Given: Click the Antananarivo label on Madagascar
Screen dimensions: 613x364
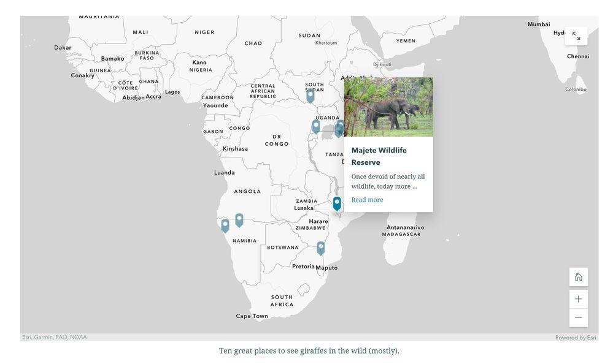Looking at the screenshot, I should (405, 227).
